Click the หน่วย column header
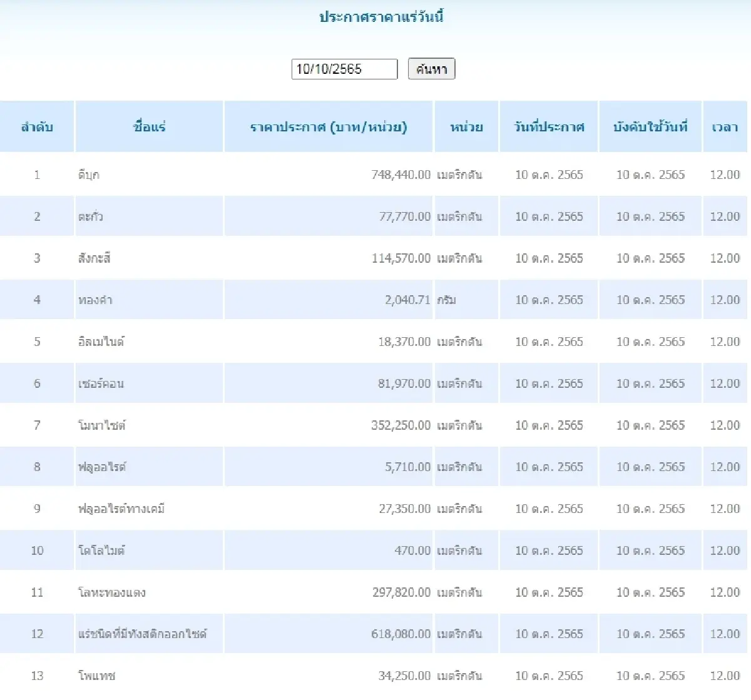This screenshot has width=751, height=700. click(466, 126)
